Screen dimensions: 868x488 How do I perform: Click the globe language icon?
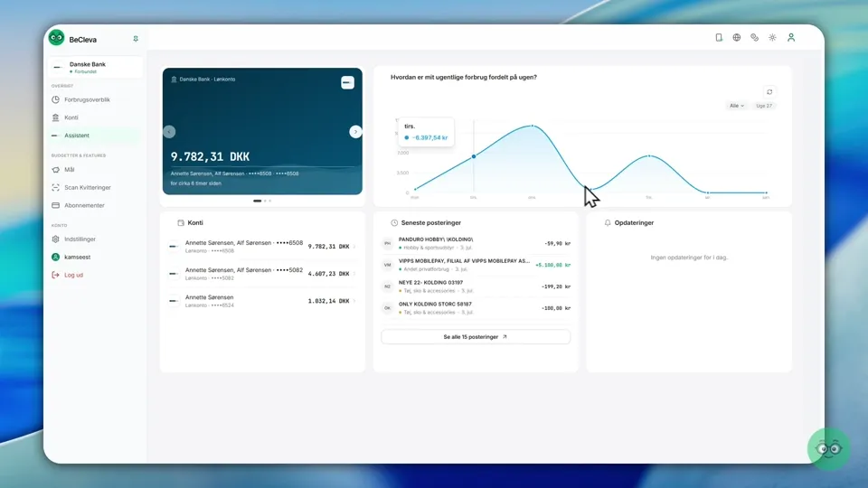click(x=736, y=38)
